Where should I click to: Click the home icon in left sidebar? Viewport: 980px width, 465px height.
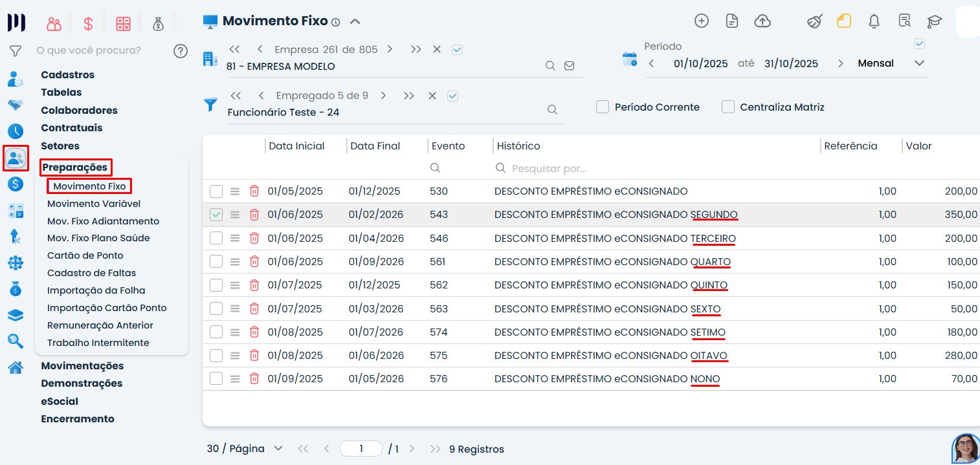(x=16, y=367)
